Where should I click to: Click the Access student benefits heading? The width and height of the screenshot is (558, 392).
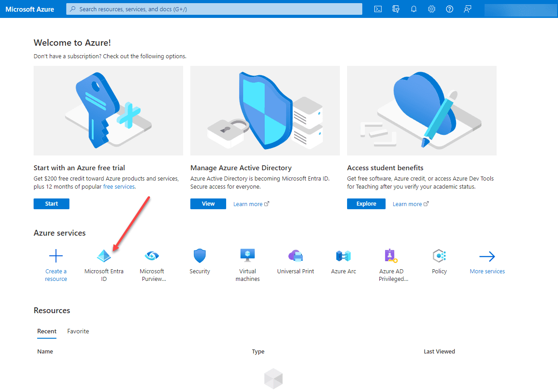pos(385,168)
